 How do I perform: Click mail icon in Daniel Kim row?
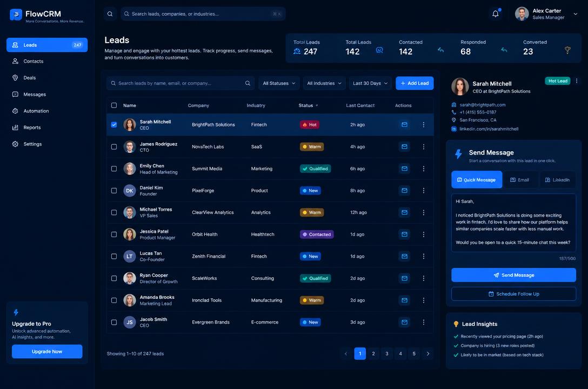coord(404,190)
